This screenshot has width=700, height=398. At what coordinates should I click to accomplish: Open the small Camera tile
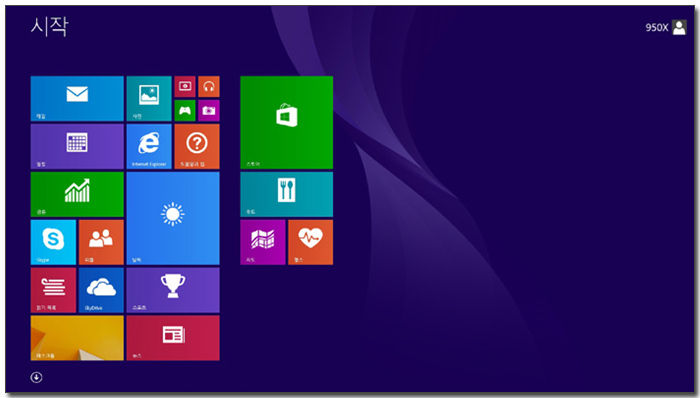[x=209, y=111]
